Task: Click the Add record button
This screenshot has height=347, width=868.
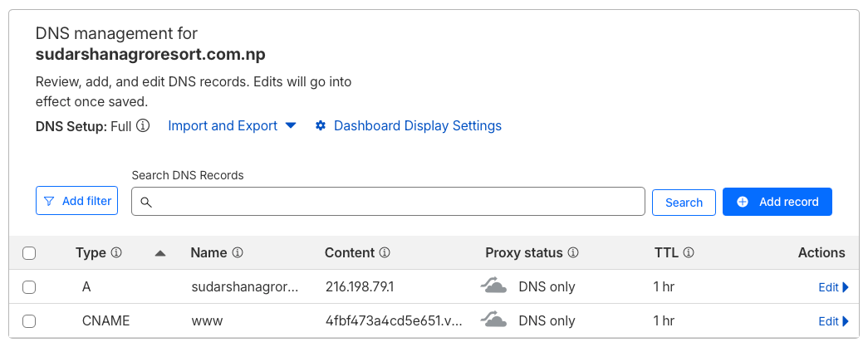Action: [777, 202]
